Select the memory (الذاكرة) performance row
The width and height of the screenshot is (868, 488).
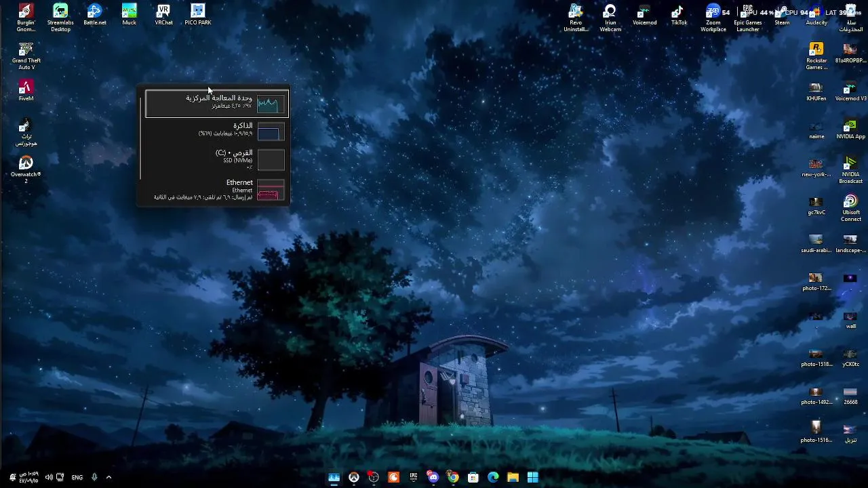point(217,130)
